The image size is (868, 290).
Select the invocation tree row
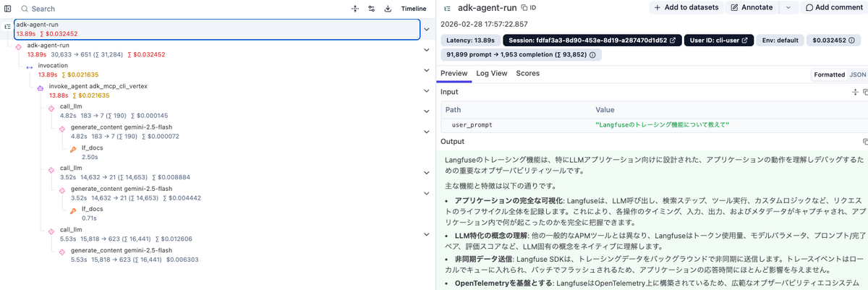point(217,70)
